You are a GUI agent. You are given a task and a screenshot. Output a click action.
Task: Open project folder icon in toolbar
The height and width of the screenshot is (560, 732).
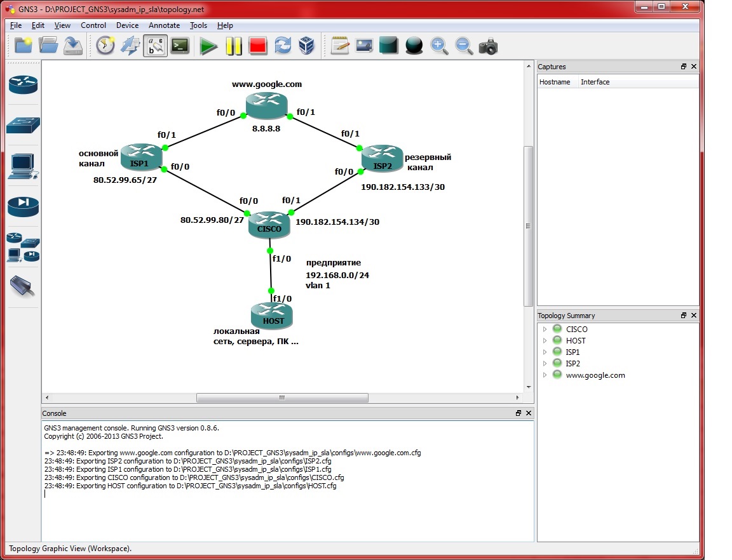pos(48,46)
